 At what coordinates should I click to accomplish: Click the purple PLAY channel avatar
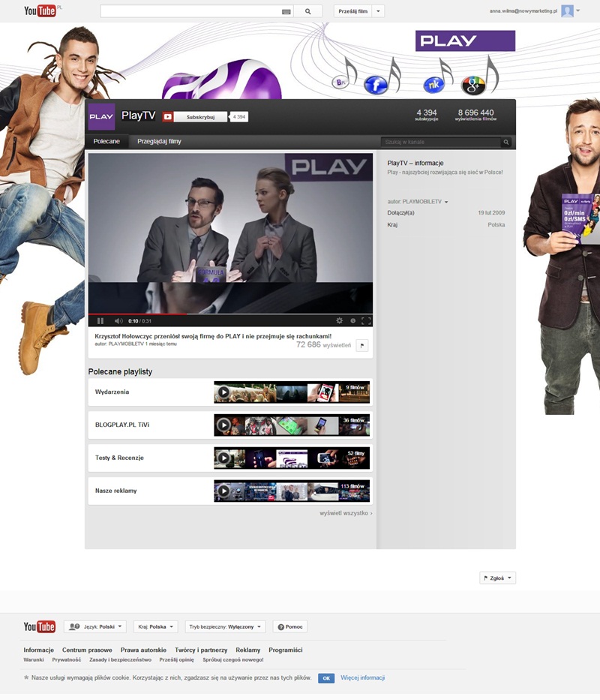[x=101, y=116]
